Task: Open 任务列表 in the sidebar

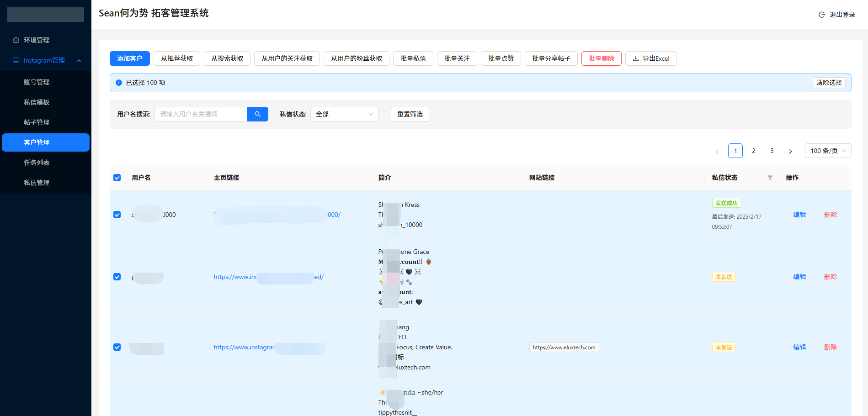Action: [x=37, y=163]
